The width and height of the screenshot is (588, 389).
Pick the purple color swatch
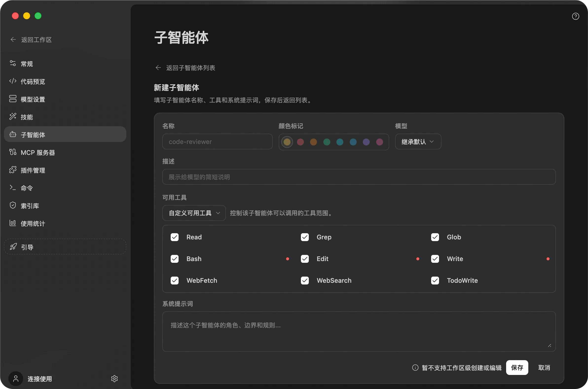(366, 142)
